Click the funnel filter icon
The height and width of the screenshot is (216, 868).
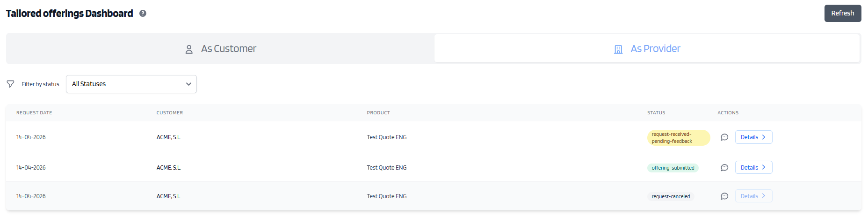(10, 84)
